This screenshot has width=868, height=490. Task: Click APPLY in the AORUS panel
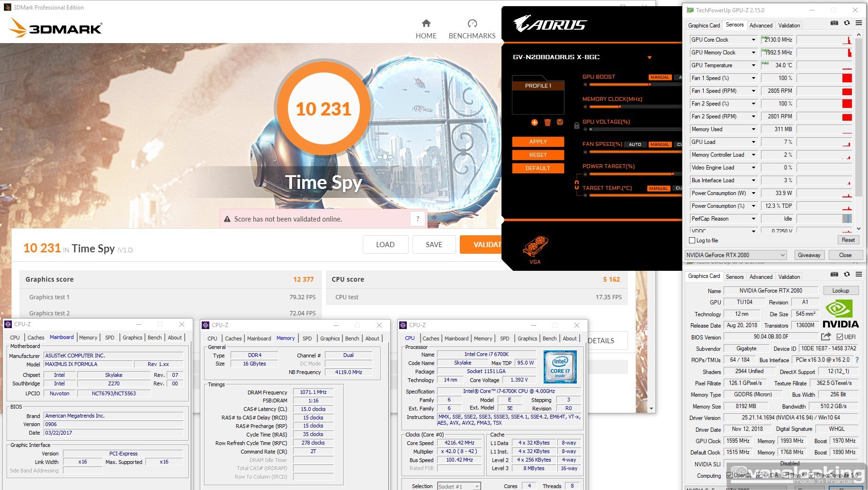[538, 142]
